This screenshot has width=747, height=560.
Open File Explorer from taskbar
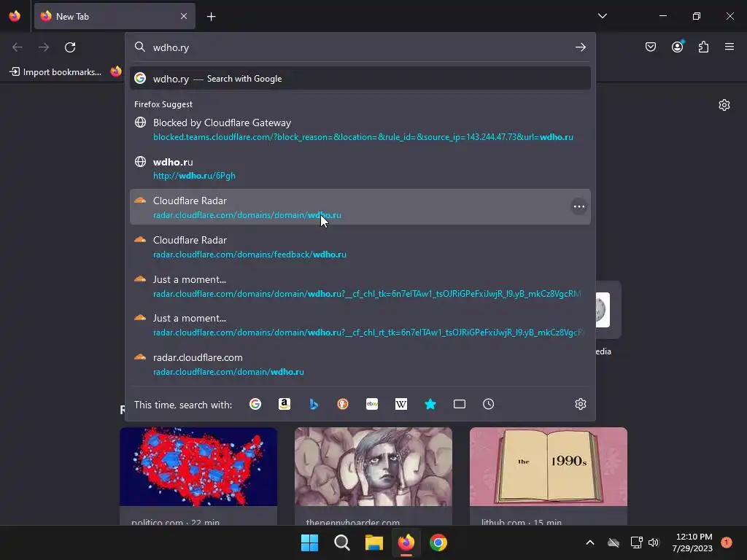[374, 542]
